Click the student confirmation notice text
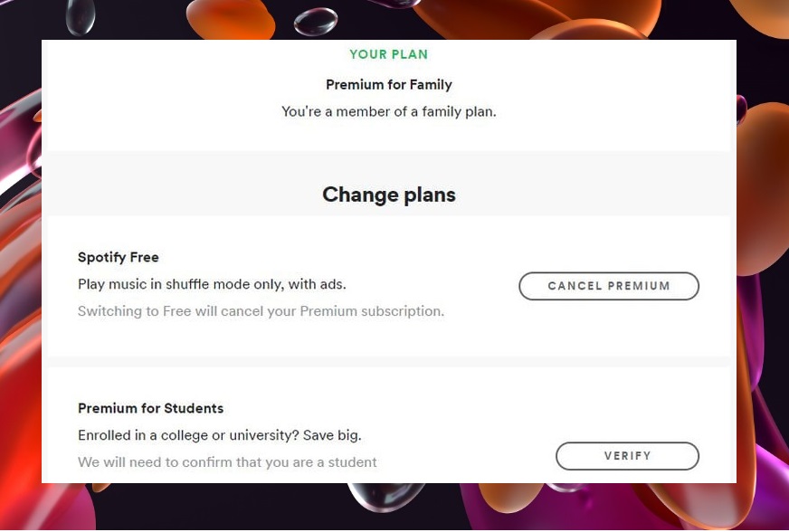 [x=227, y=461]
